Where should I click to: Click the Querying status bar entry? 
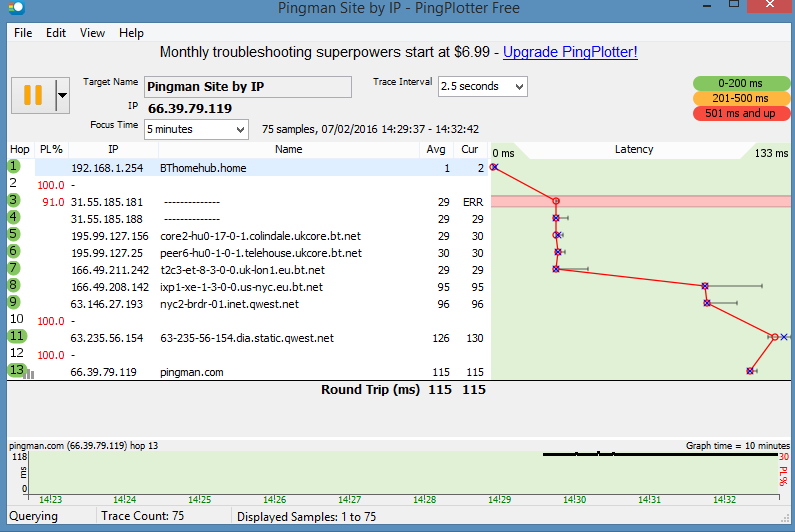[33, 516]
